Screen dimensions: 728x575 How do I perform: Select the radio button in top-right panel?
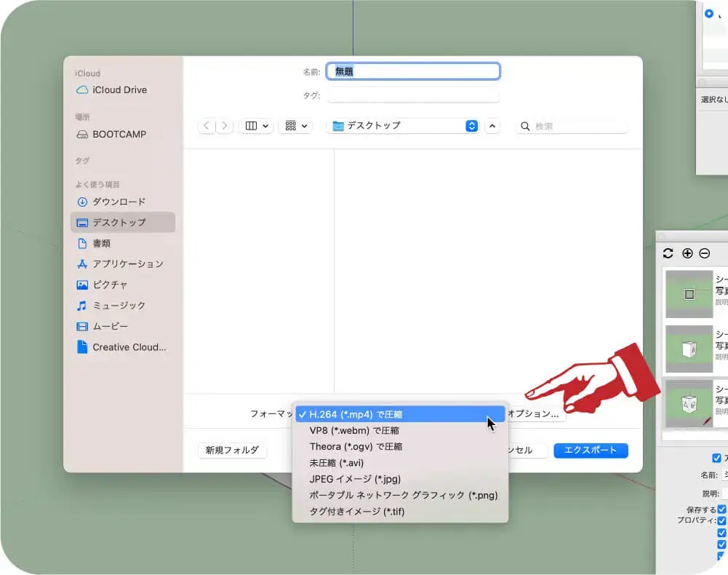(x=709, y=13)
